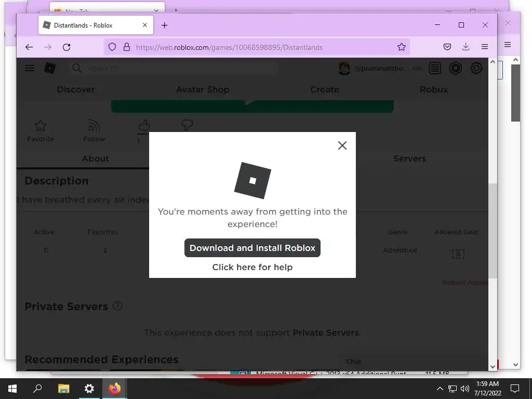This screenshot has height=399, width=532.
Task: Switch to the About tab
Action: [x=96, y=159]
